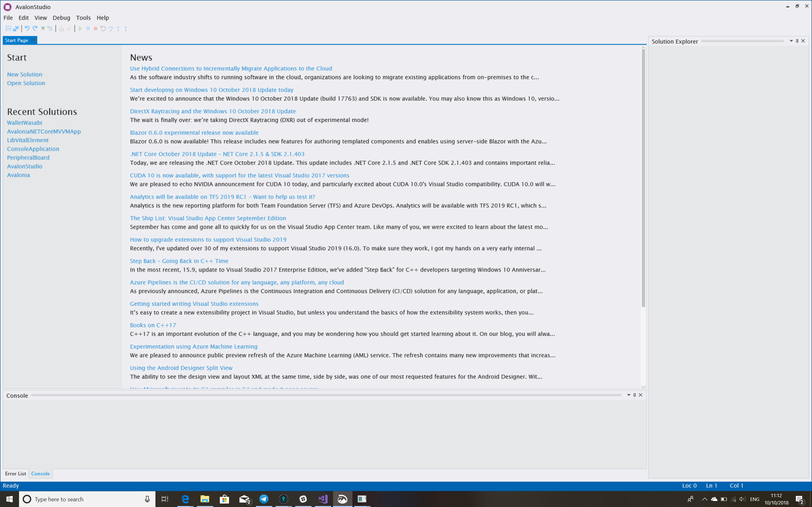Click the Save icon in the toolbar

click(x=8, y=29)
